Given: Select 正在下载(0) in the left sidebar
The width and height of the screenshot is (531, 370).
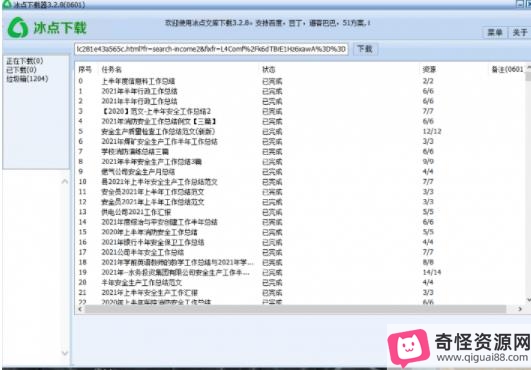Looking at the screenshot, I should point(25,61).
